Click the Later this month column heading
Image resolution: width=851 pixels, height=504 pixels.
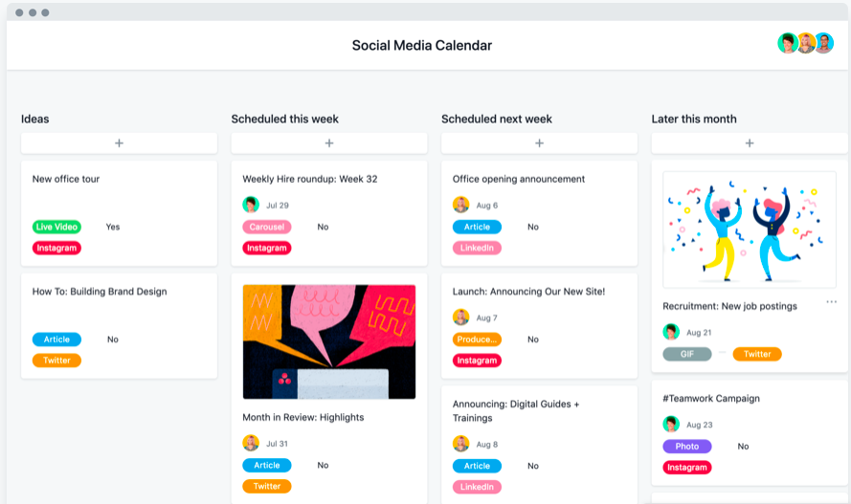point(694,119)
